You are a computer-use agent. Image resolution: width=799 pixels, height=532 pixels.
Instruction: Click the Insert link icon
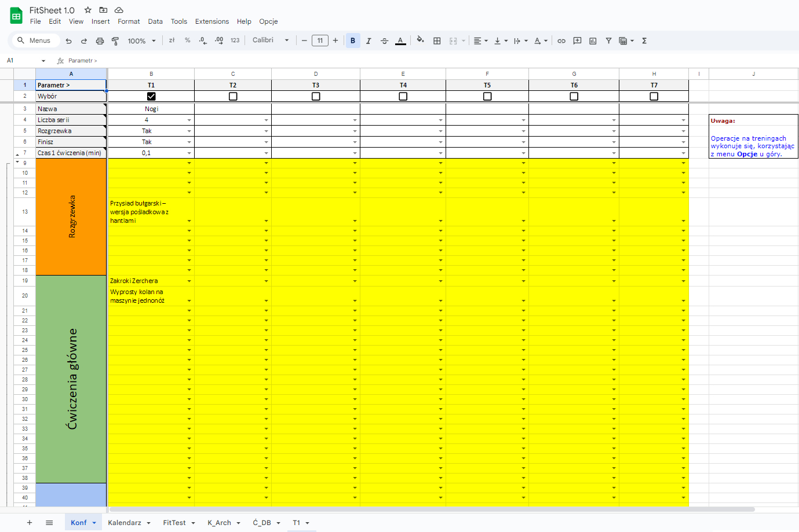[x=561, y=41]
